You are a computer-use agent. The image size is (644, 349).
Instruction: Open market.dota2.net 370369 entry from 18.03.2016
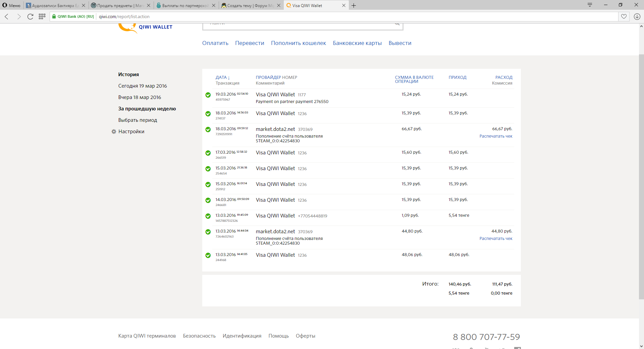[x=284, y=129]
